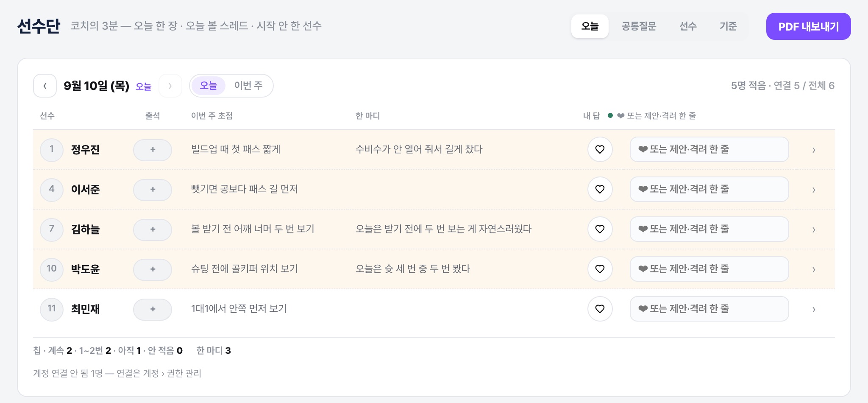Click player number 1 badge
The image size is (868, 403).
(x=52, y=150)
